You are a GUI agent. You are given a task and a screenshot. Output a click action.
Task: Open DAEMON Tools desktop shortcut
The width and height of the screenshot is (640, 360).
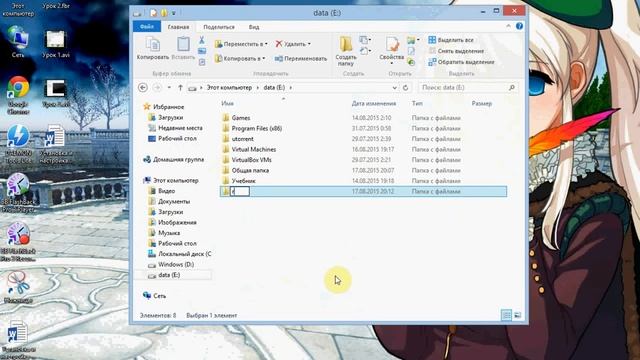pos(18,144)
